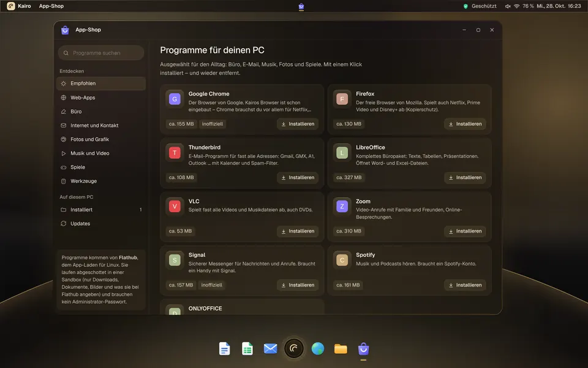Open the file manager folder in dock
The image size is (588, 368).
[341, 349]
